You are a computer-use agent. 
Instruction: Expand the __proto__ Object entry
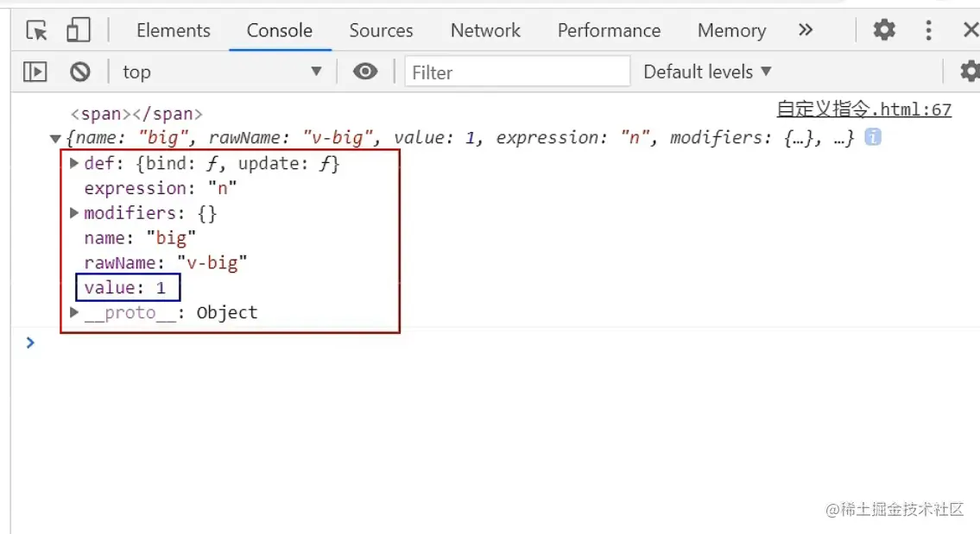[x=75, y=312]
